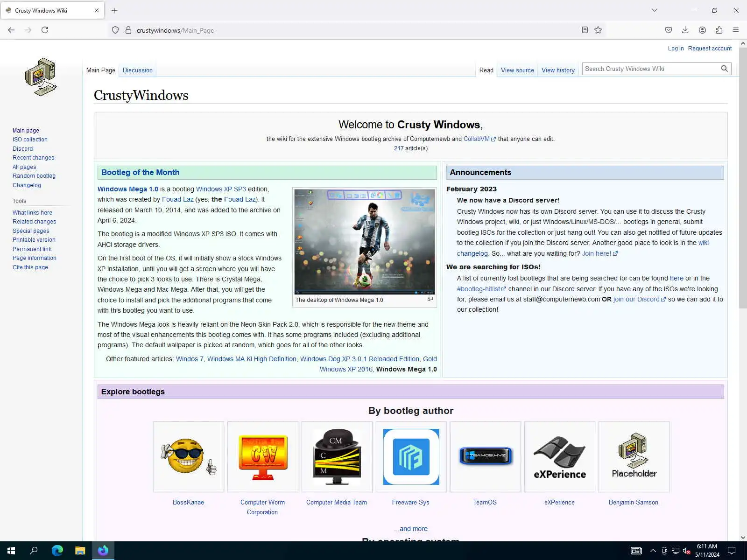Click the Windows Mega desktop screenshot
Viewport: 747px width, 560px height.
(365, 241)
